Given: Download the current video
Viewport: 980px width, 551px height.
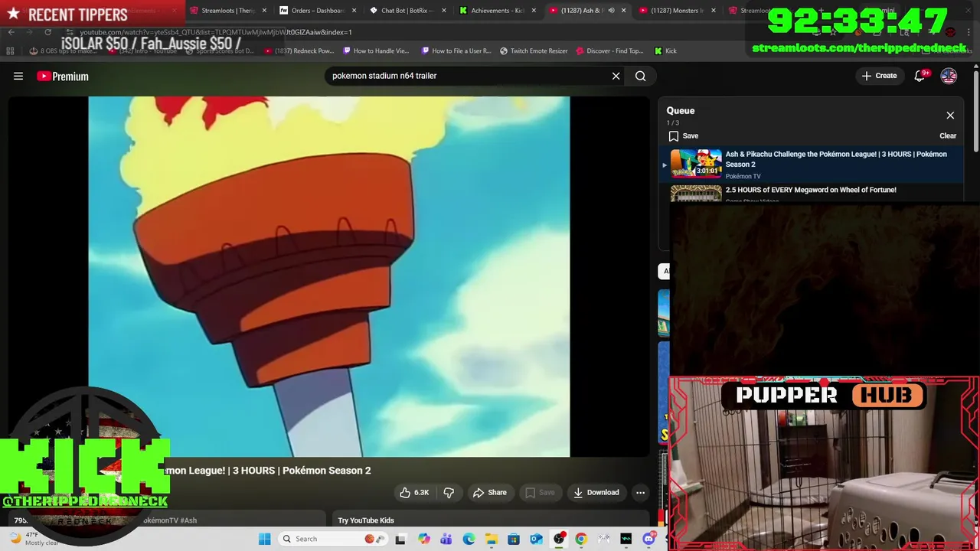Looking at the screenshot, I should [x=596, y=493].
